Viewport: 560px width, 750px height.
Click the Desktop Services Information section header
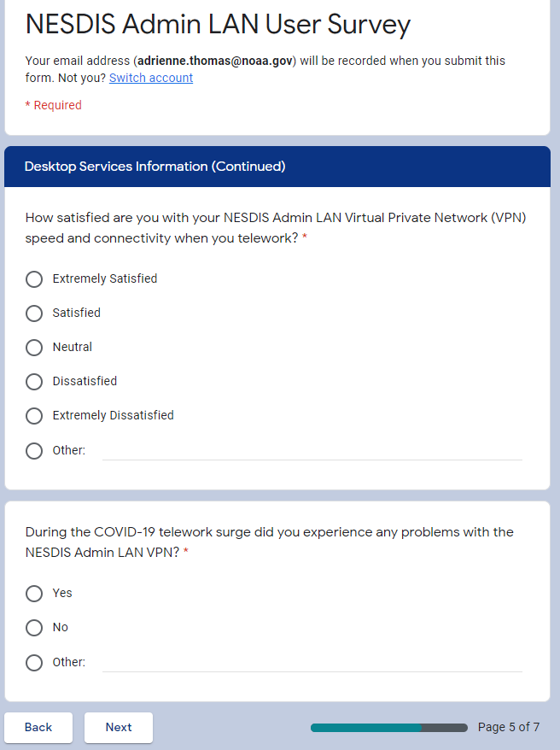(x=155, y=167)
